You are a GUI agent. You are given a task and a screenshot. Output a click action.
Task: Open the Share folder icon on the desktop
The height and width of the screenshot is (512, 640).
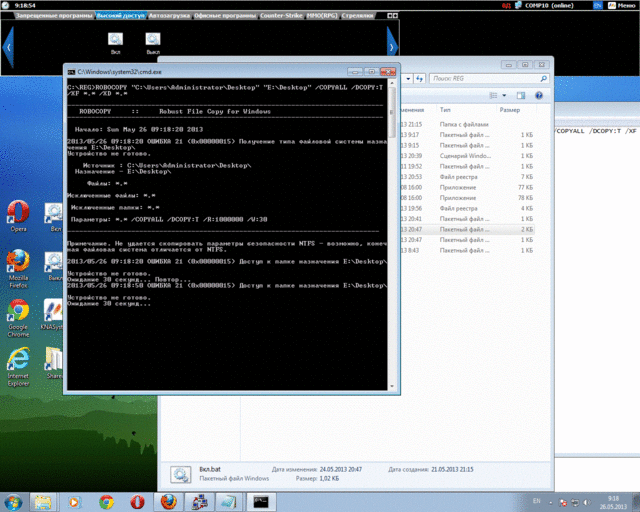pos(54,363)
